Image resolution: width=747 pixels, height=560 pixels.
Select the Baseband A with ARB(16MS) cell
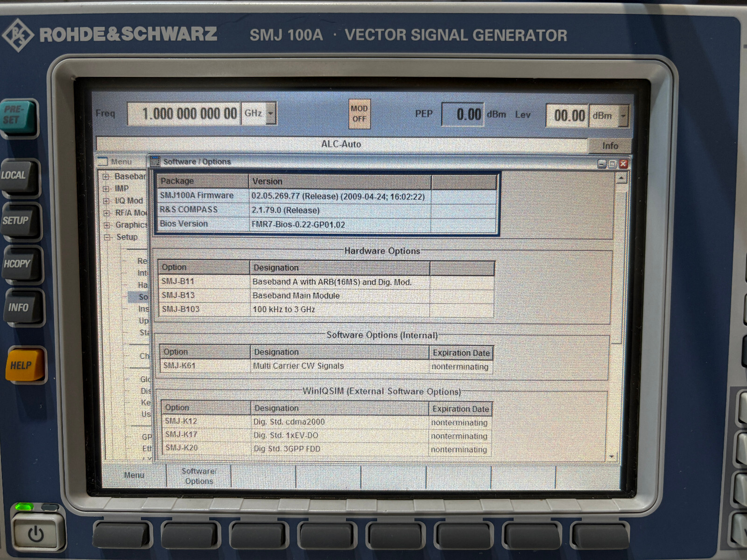coord(340,282)
